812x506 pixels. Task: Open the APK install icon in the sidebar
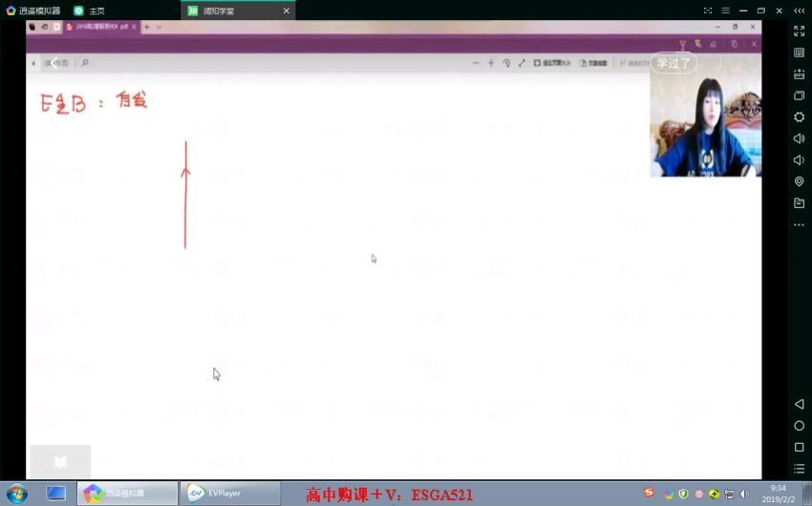pyautogui.click(x=799, y=74)
